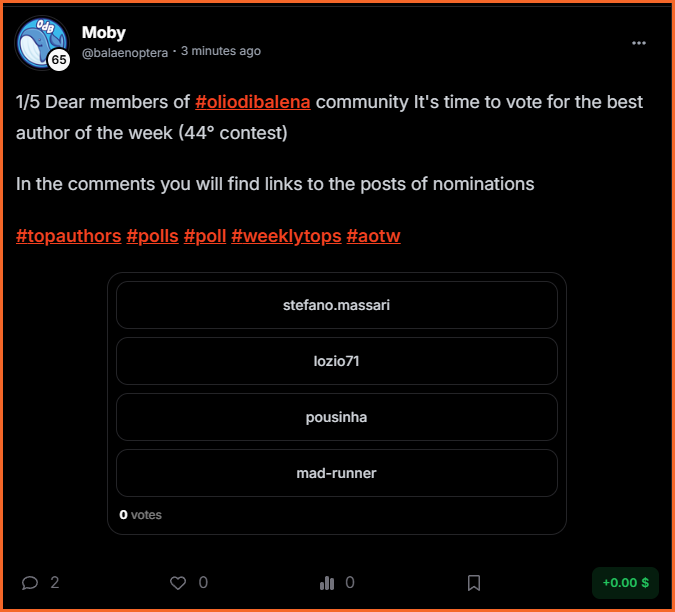Open the three-dot post options menu
Viewport: 675px width, 612px height.
tap(638, 43)
